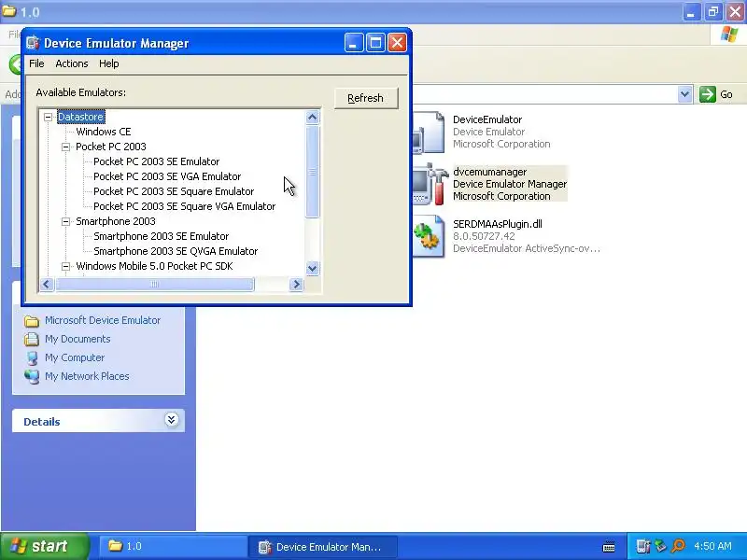The width and height of the screenshot is (747, 560).
Task: Click the Go button in Explorer
Action: 716,94
